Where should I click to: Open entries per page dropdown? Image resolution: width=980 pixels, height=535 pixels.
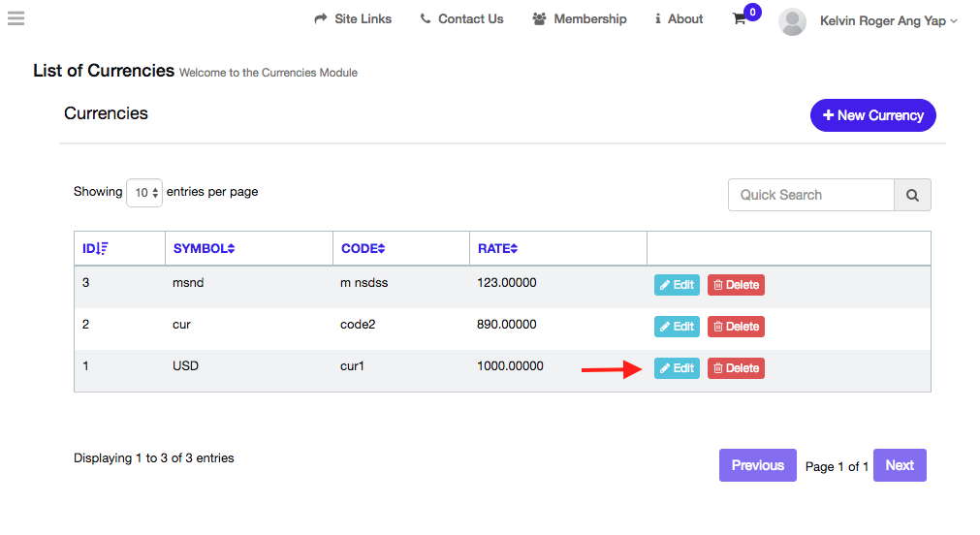(x=144, y=193)
